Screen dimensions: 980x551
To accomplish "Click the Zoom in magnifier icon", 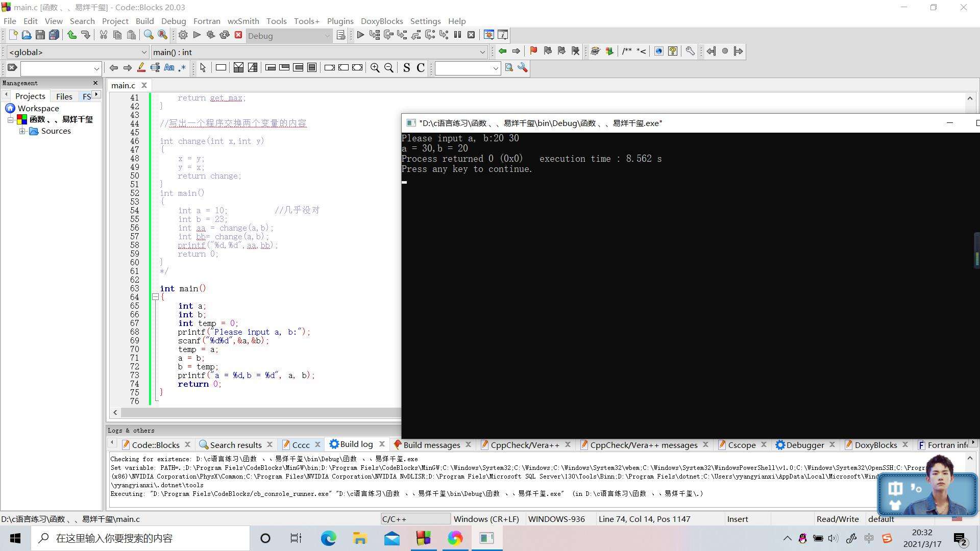I will coord(375,68).
